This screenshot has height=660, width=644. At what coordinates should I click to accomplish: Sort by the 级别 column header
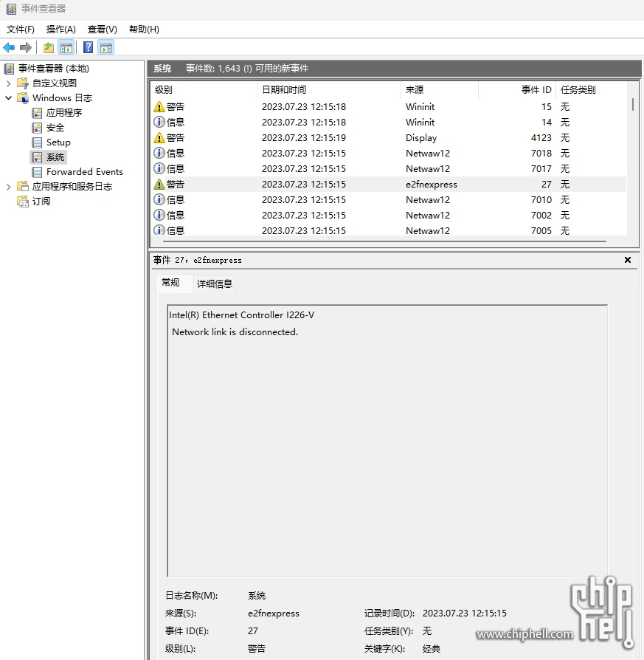pyautogui.click(x=204, y=89)
